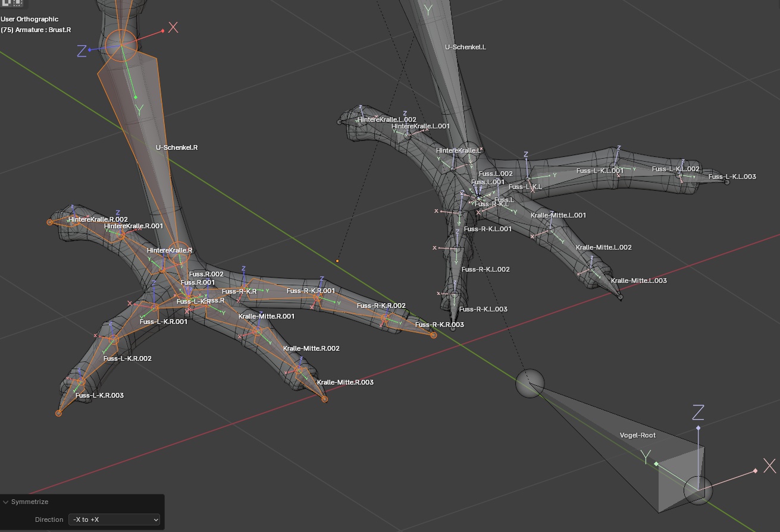Click the Fuss-R-K.R.003 bone label

(440, 325)
